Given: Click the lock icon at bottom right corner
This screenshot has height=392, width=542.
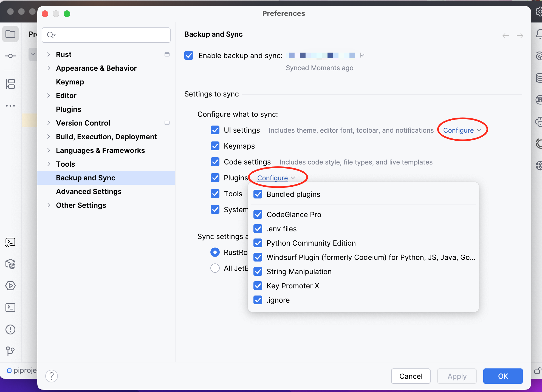Looking at the screenshot, I should click(538, 371).
